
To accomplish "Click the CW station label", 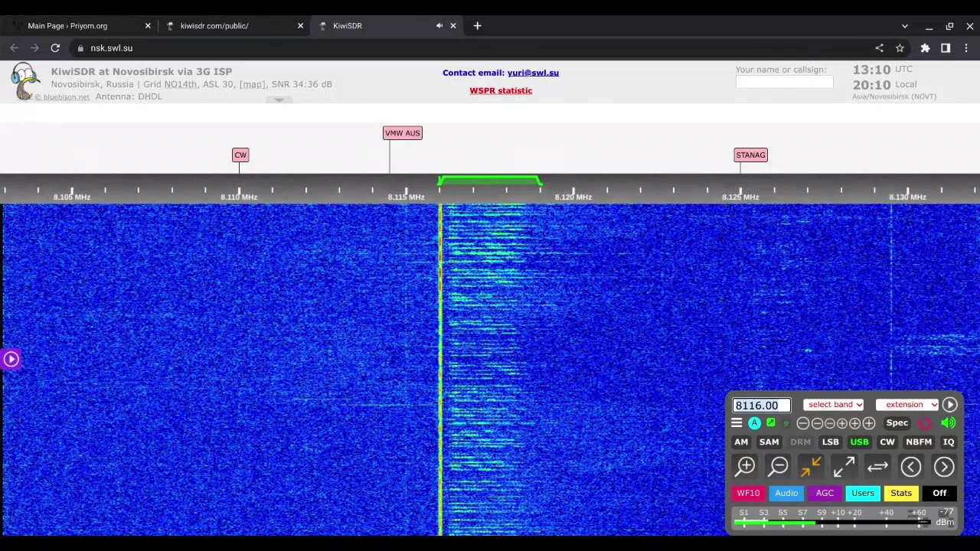I will coord(240,155).
